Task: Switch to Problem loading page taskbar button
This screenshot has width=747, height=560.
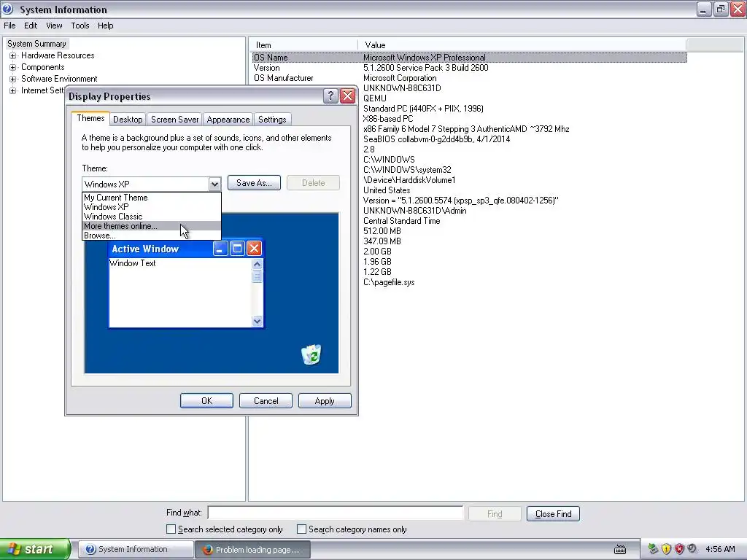Action: point(253,550)
